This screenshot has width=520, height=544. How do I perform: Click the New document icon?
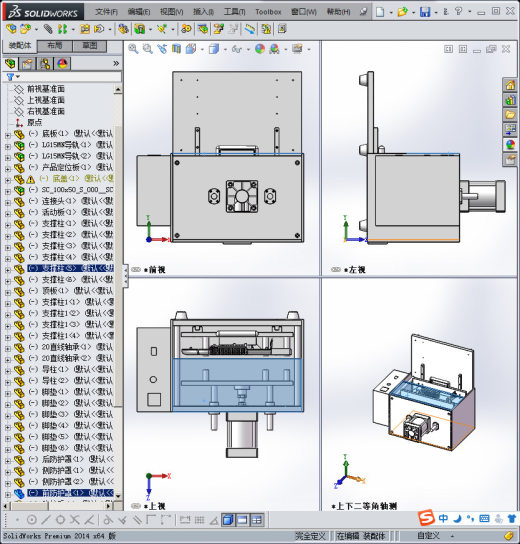pyautogui.click(x=380, y=12)
